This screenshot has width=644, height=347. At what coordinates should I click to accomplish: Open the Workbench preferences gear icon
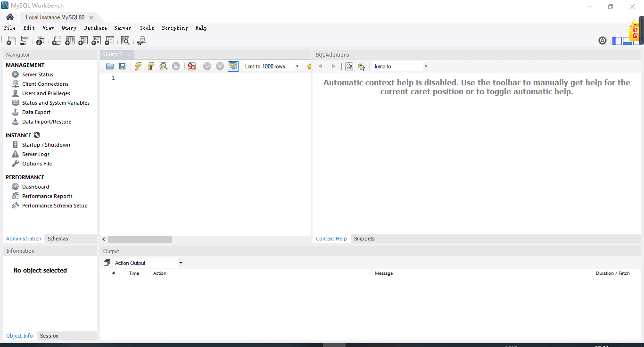(603, 41)
